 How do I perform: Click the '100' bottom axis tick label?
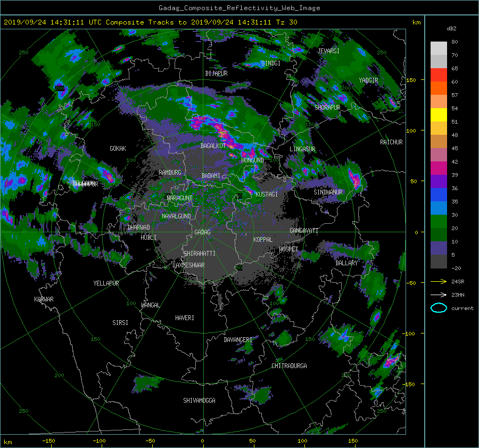coord(302,441)
